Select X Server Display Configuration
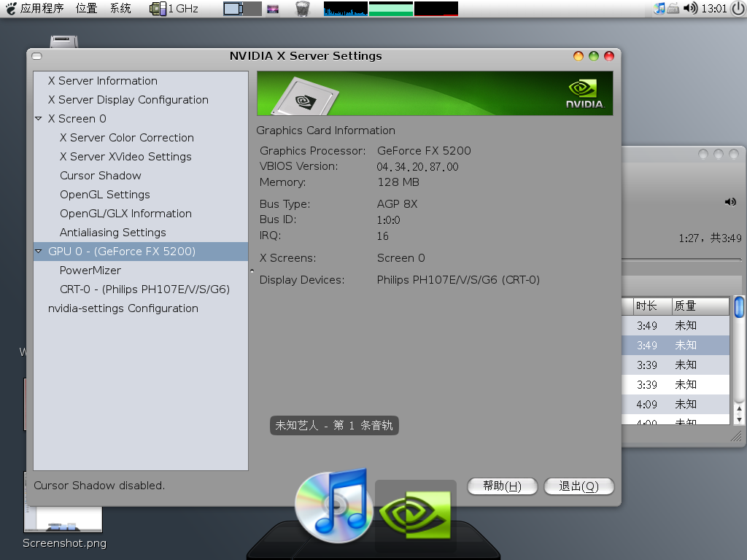 128,100
